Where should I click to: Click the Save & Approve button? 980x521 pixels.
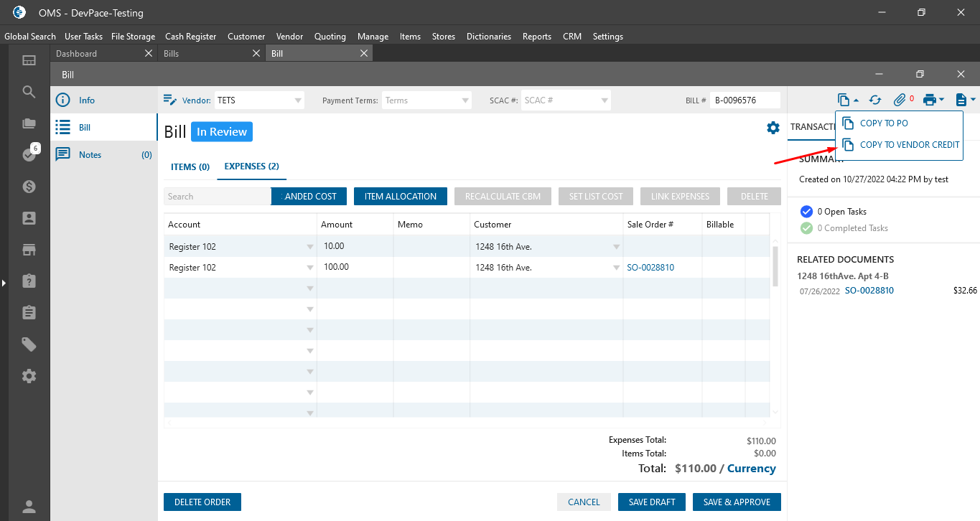point(737,502)
